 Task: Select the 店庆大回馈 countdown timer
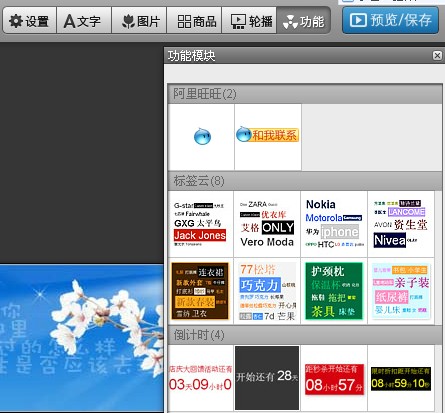(x=200, y=378)
